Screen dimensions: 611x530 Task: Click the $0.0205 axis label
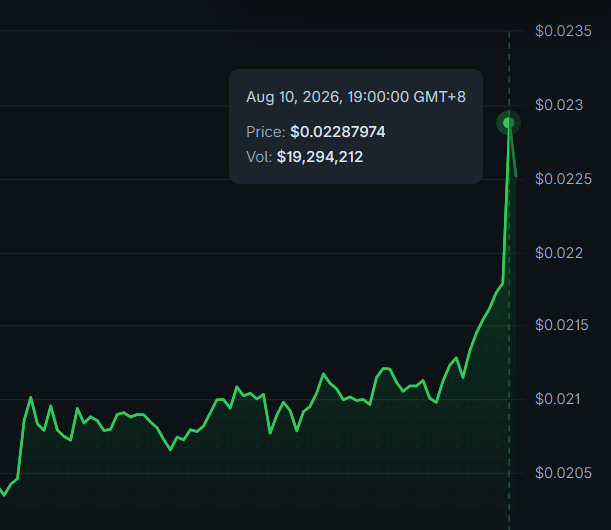(563, 473)
